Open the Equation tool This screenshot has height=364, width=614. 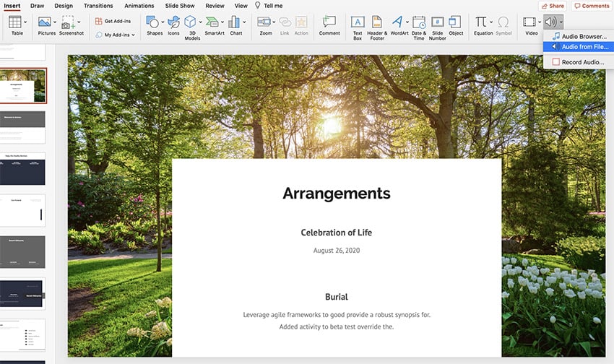point(481,23)
